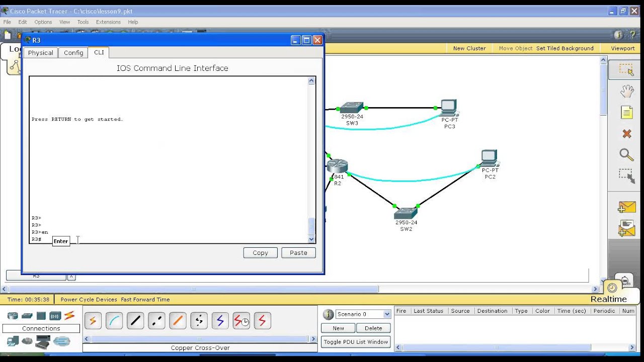Click the Scenario info 'i' icon
Image resolution: width=644 pixels, height=362 pixels.
(x=328, y=314)
